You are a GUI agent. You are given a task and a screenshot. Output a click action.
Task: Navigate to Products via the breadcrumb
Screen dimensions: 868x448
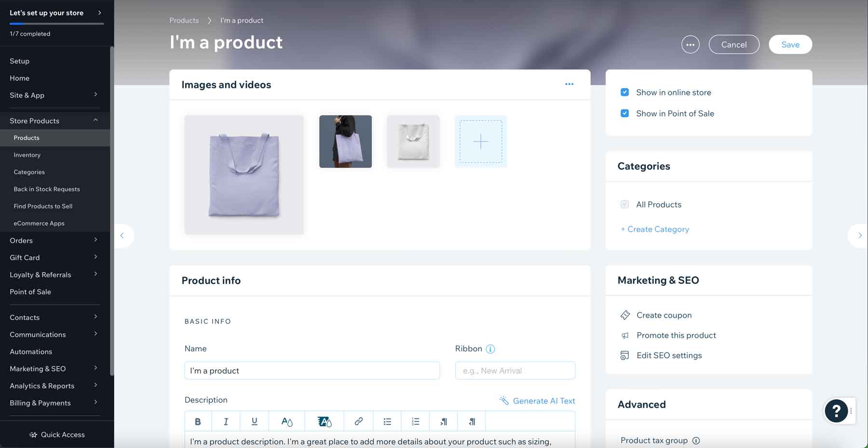tap(184, 20)
